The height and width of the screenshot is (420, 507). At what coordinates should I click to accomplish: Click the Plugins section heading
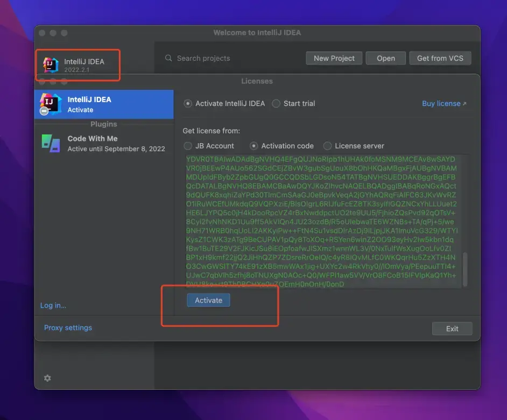pos(103,124)
